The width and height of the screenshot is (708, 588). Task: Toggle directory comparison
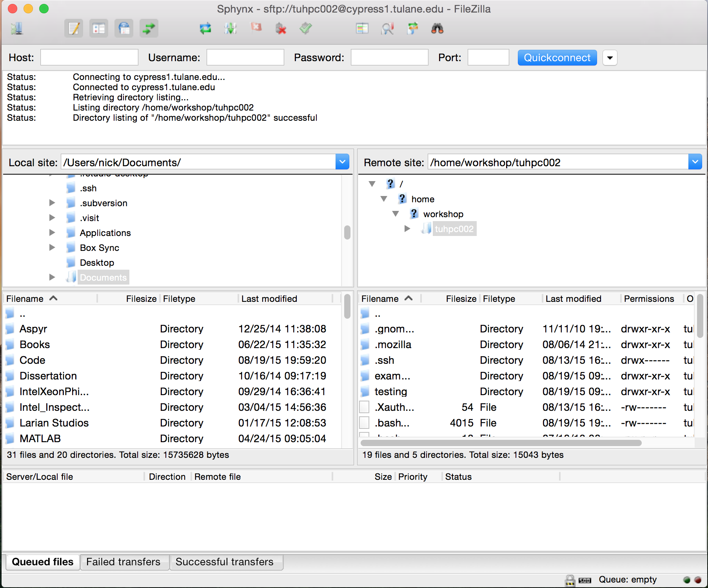387,29
